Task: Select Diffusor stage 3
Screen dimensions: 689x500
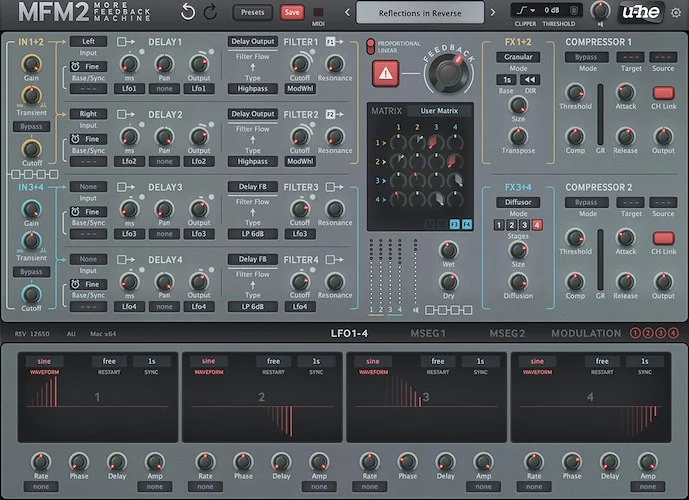Action: tap(524, 225)
